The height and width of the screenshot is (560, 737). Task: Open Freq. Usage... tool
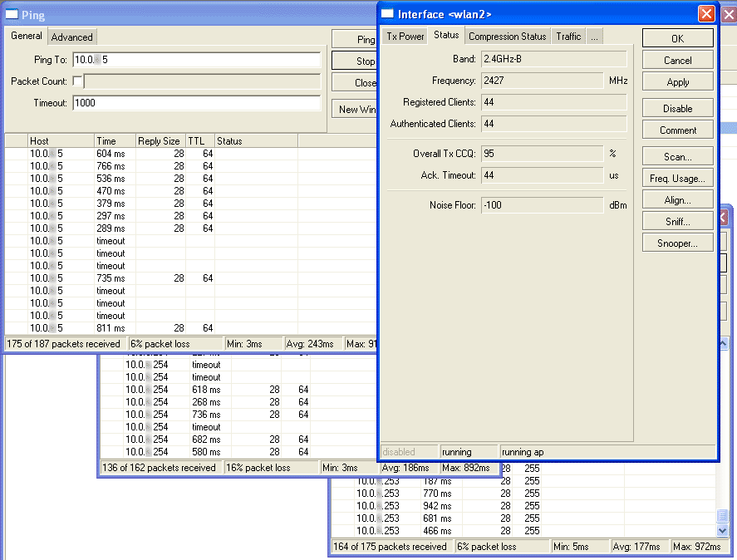[677, 178]
